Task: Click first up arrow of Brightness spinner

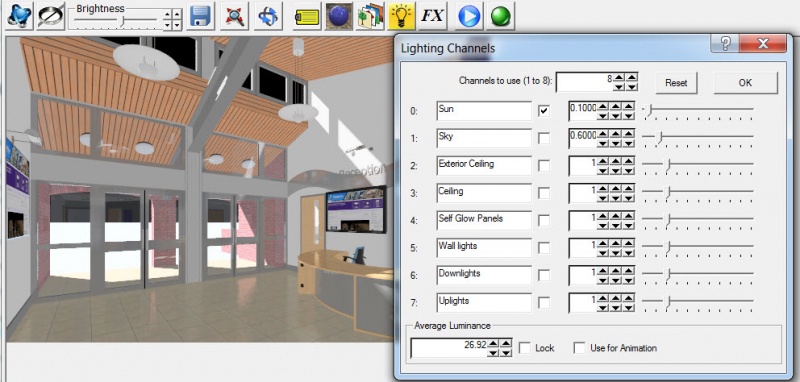Action: 167,14
